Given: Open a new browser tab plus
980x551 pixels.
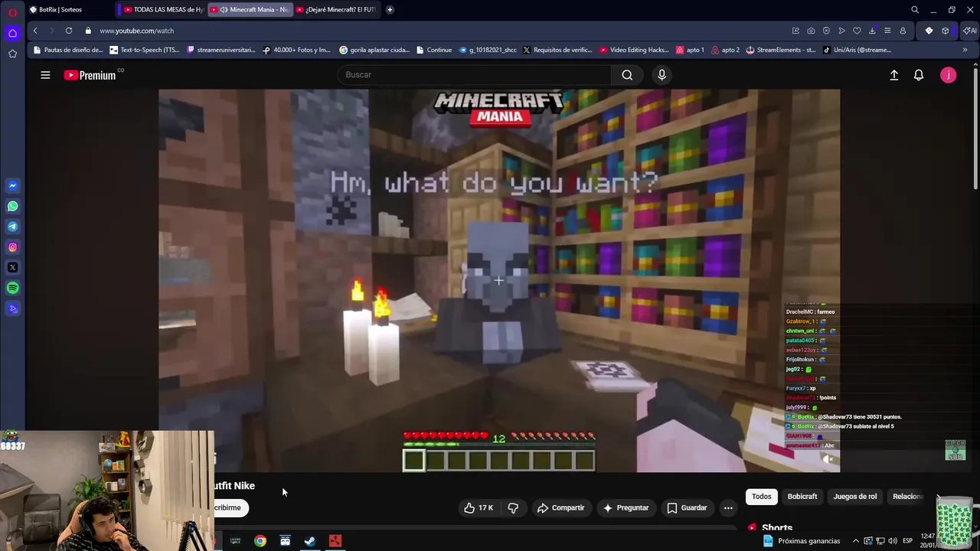Looking at the screenshot, I should tap(390, 9).
